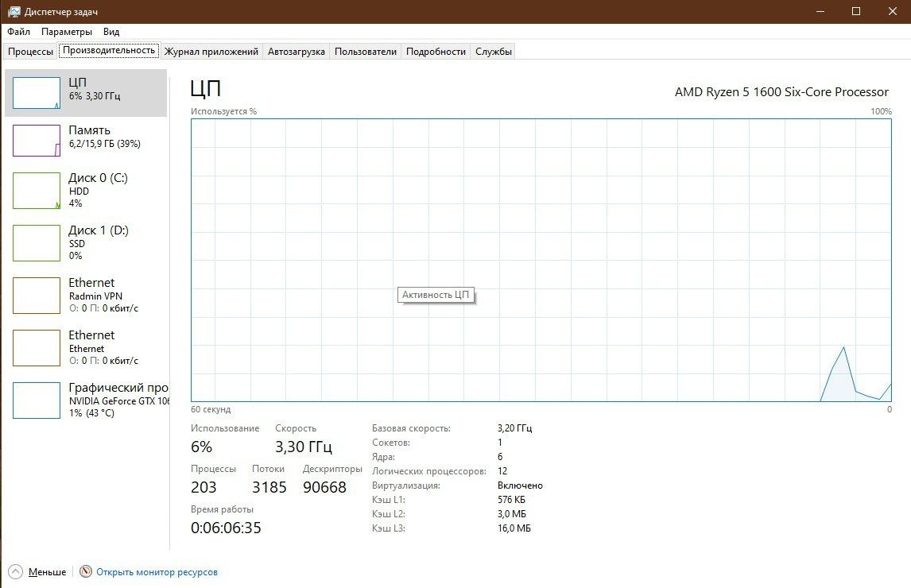
Task: Select Ethernet Radmin VPN graph thumbnail
Action: pyautogui.click(x=37, y=295)
